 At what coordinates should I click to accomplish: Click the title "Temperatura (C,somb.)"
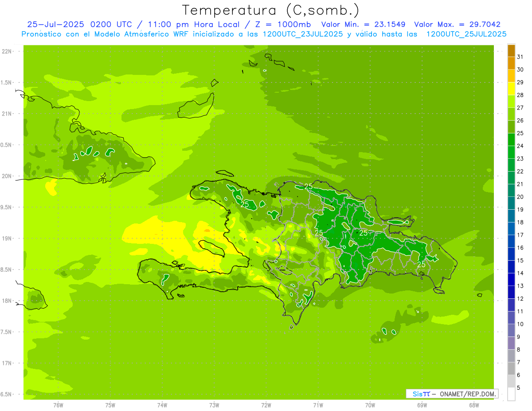click(270, 10)
